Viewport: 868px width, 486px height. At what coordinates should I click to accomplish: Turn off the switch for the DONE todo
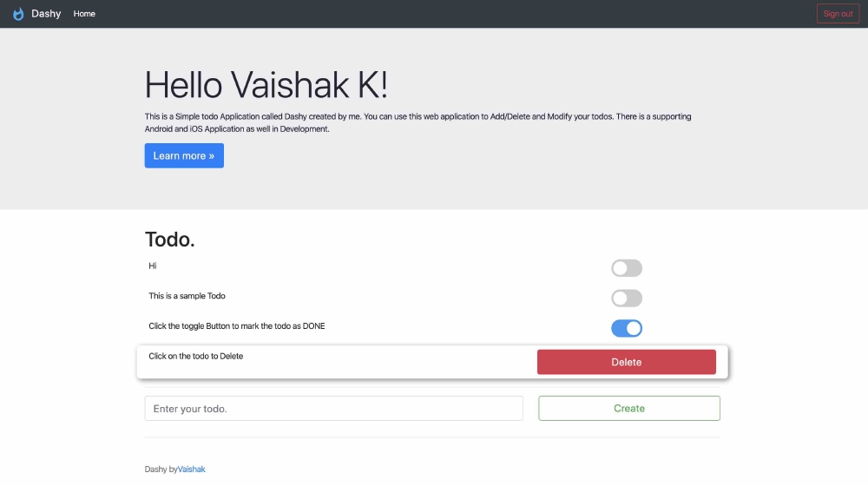pos(627,328)
